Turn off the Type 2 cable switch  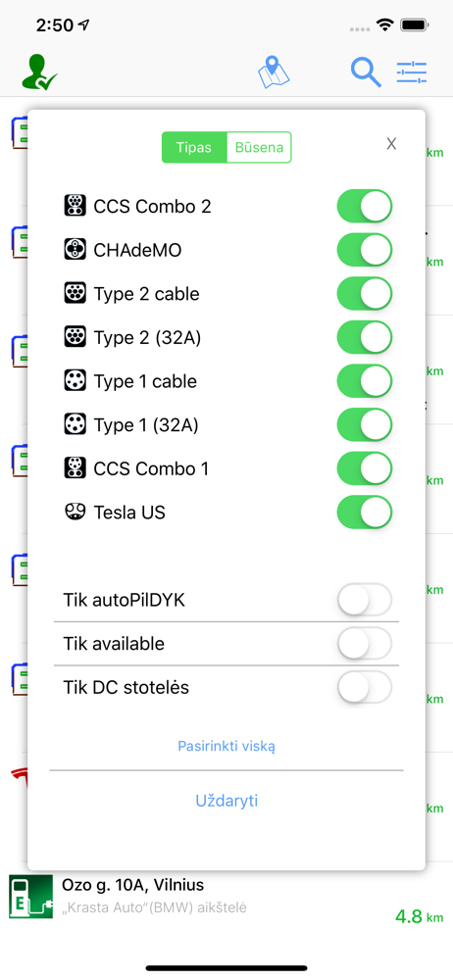tap(365, 294)
